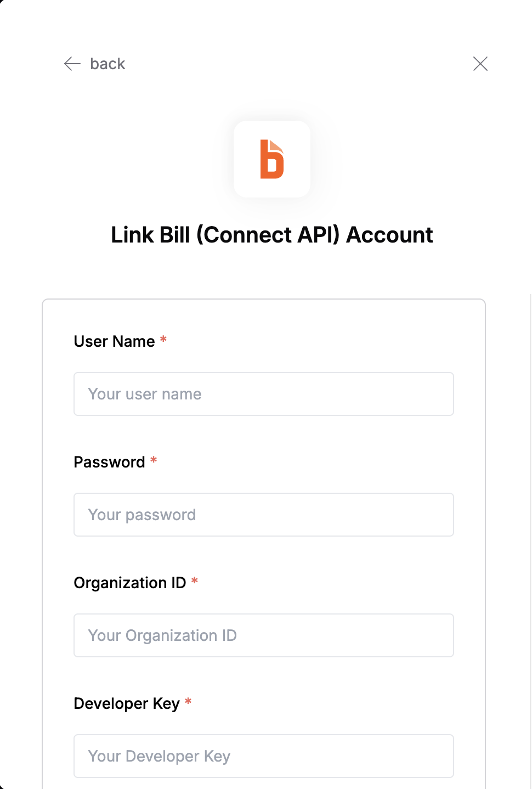Viewport: 532px width, 789px height.
Task: Click the red asterisk beside User Name
Action: 163,340
